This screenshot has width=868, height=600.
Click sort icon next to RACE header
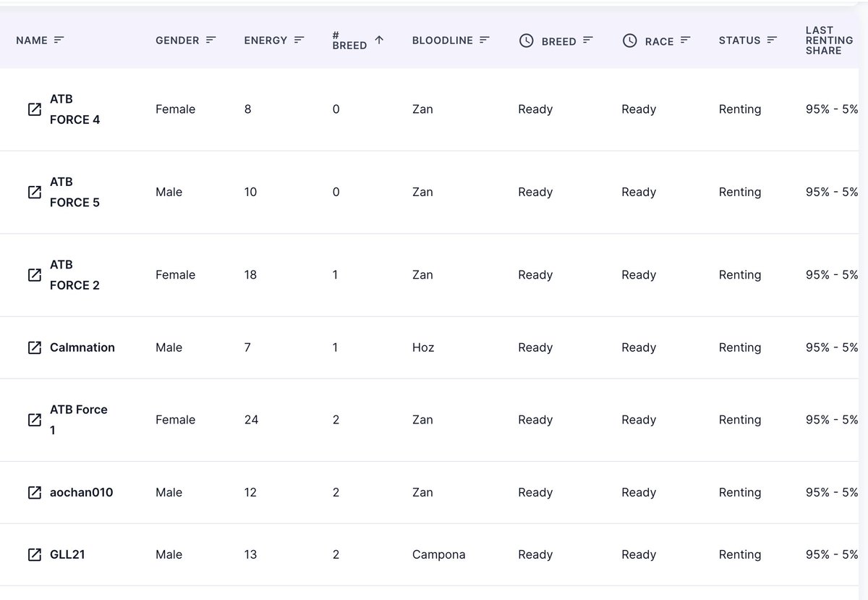tap(686, 41)
